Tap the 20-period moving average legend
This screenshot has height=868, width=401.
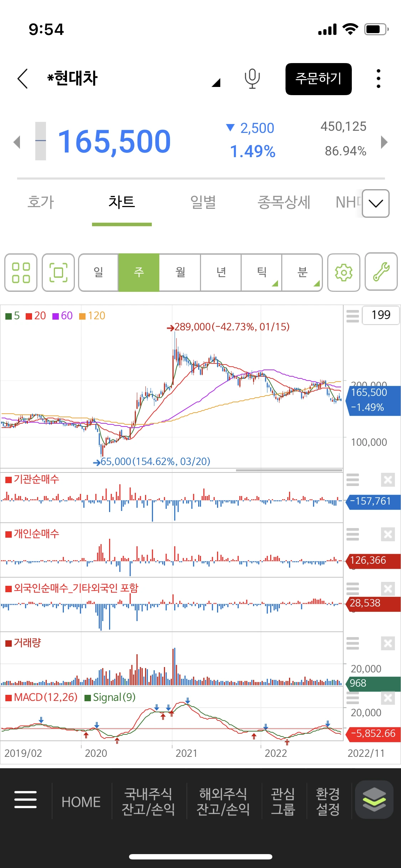[36, 316]
